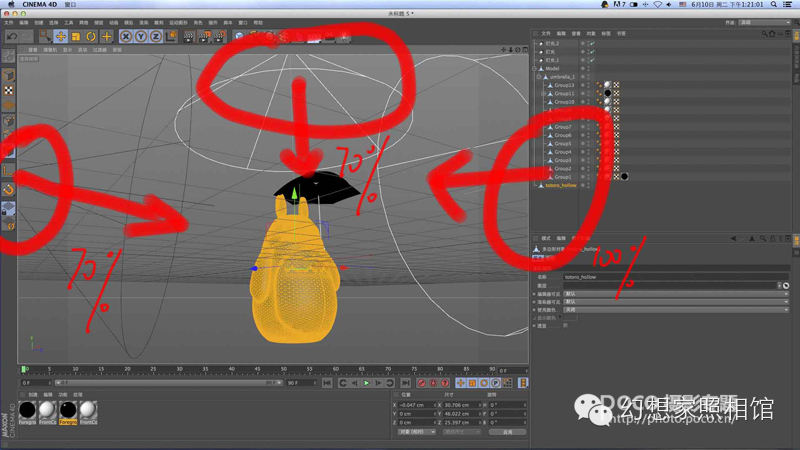This screenshot has height=450, width=800.
Task: Collapse the Model object tree node
Action: click(x=535, y=68)
